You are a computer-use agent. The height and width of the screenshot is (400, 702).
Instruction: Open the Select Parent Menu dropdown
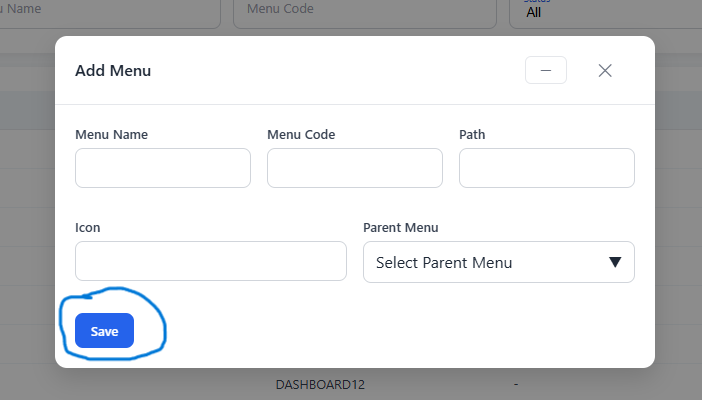[x=499, y=262]
